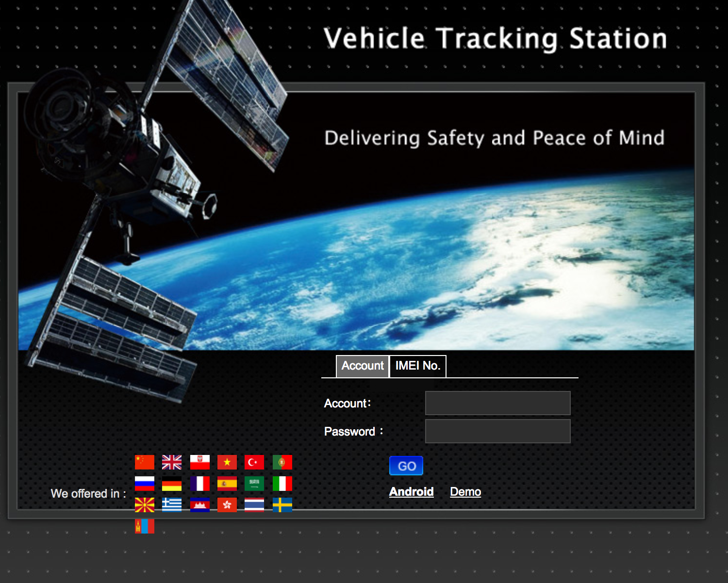The image size is (728, 583).
Task: Select the Chinese language flag
Action: tap(144, 462)
